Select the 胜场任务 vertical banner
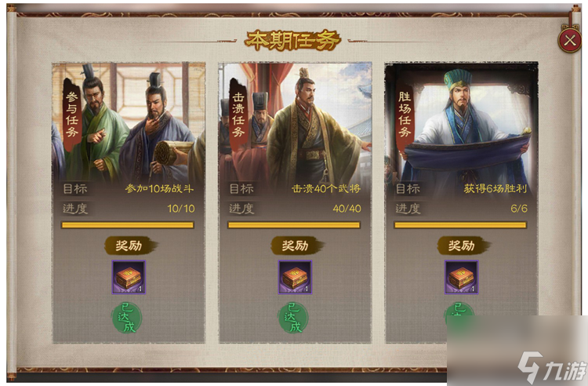588x386 pixels. (405, 114)
